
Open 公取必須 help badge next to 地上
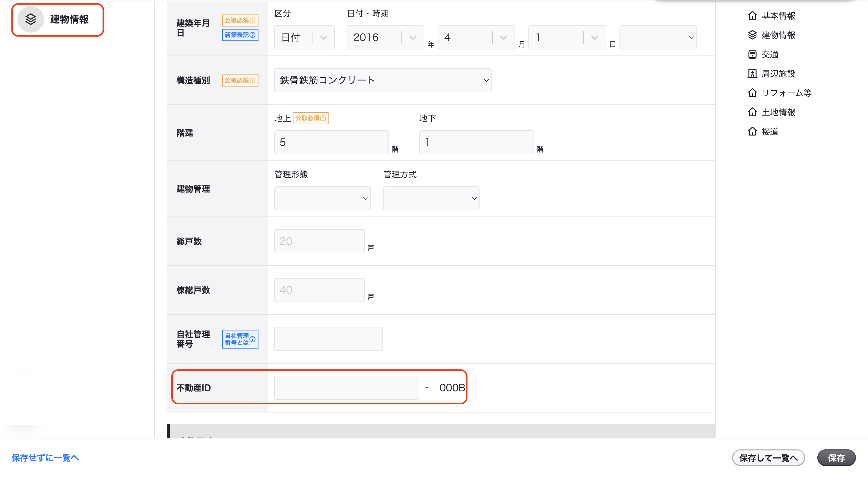[311, 118]
